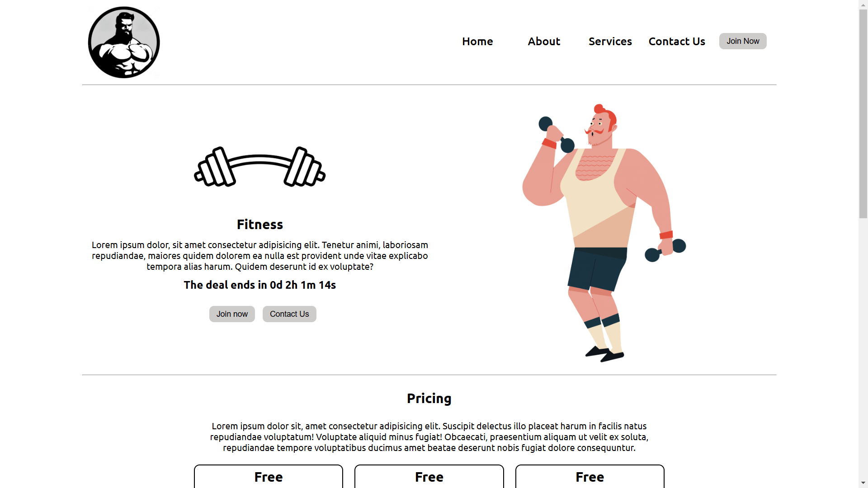Click the vertical scrollbar thumb
The width and height of the screenshot is (868, 488).
tap(863, 114)
